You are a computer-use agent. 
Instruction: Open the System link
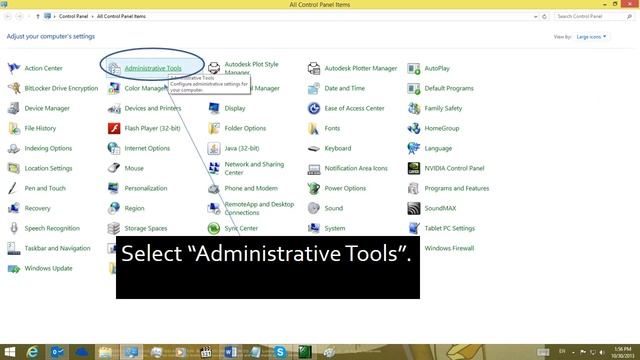pos(335,228)
